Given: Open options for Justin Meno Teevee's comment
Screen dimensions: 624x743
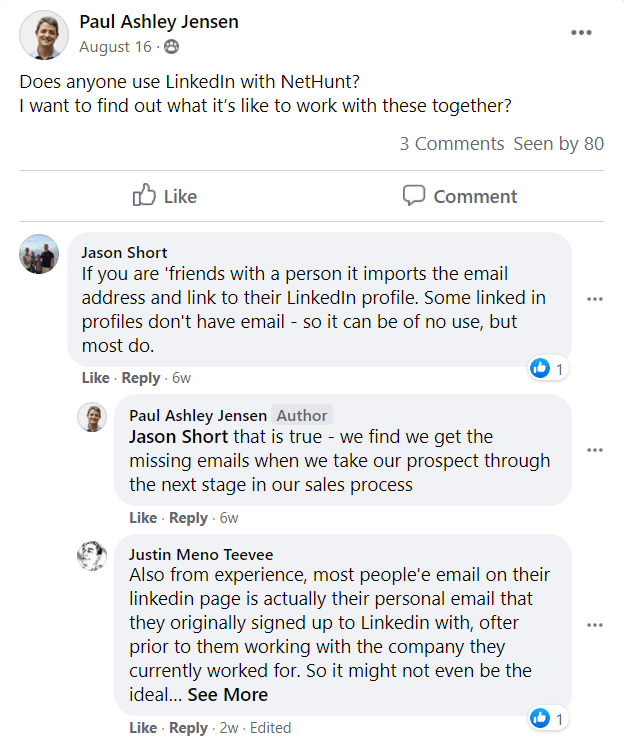Looking at the screenshot, I should pos(595,625).
